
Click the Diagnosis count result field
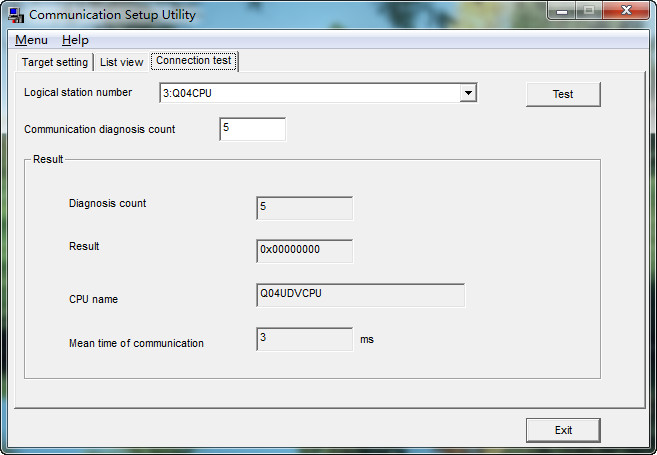tap(305, 208)
